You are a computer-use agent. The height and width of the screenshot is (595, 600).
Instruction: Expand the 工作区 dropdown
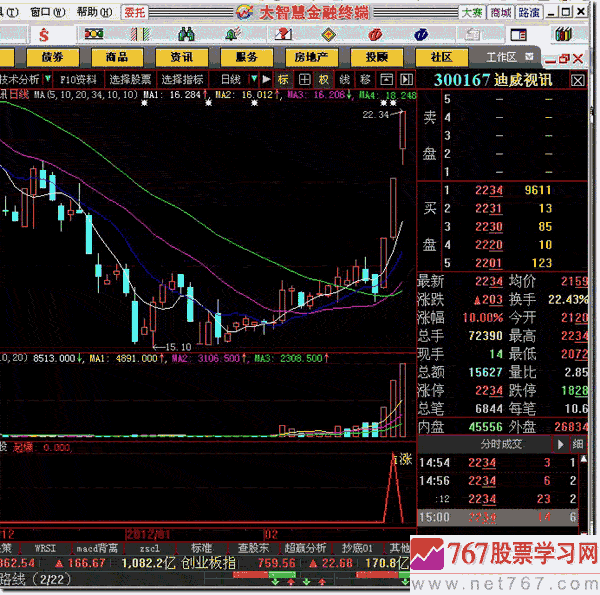[x=529, y=57]
